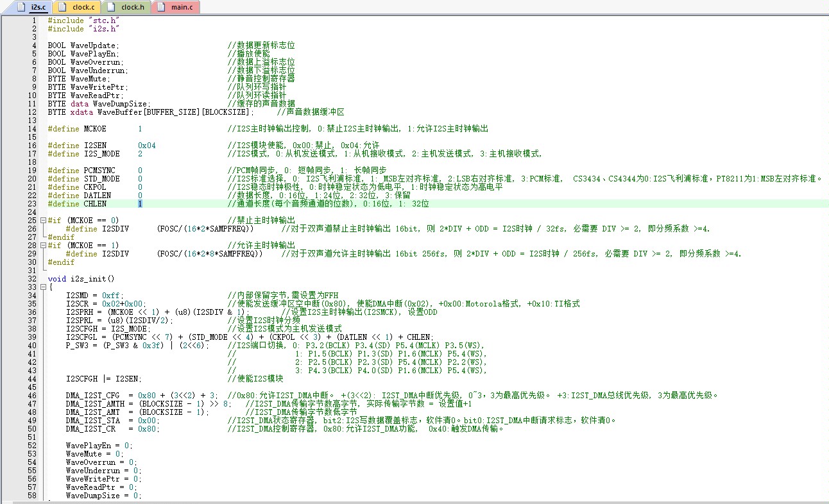
Task: Click PCMSYNC in the #define on line 19
Action: pyautogui.click(x=99, y=170)
